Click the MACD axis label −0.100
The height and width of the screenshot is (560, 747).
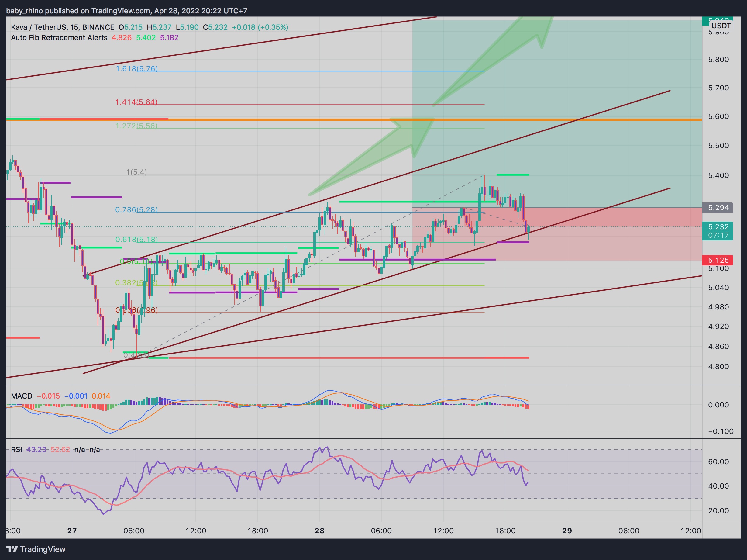[x=721, y=431]
